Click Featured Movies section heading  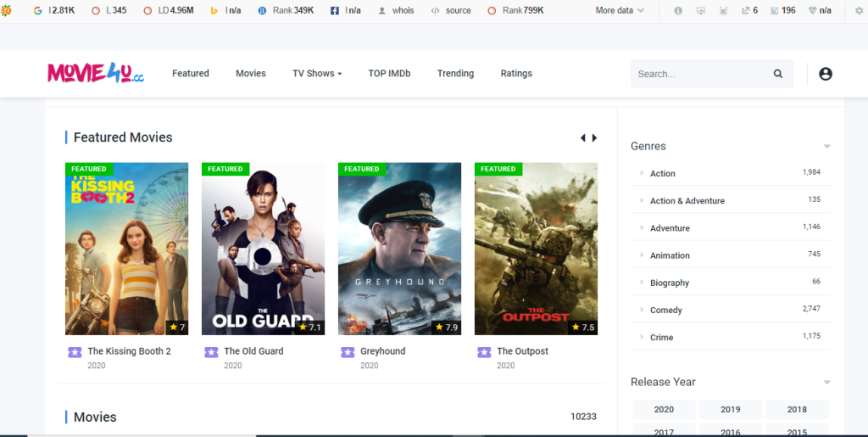pos(123,137)
